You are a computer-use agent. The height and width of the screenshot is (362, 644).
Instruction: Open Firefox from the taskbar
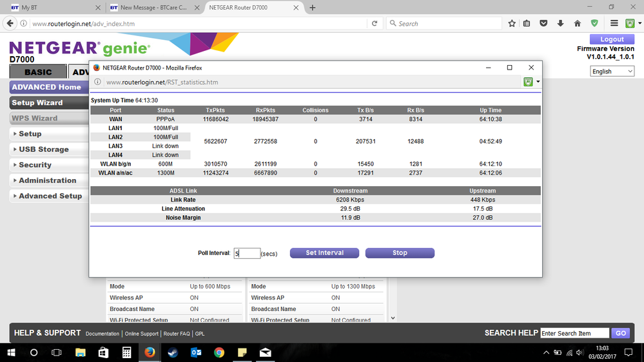click(150, 352)
